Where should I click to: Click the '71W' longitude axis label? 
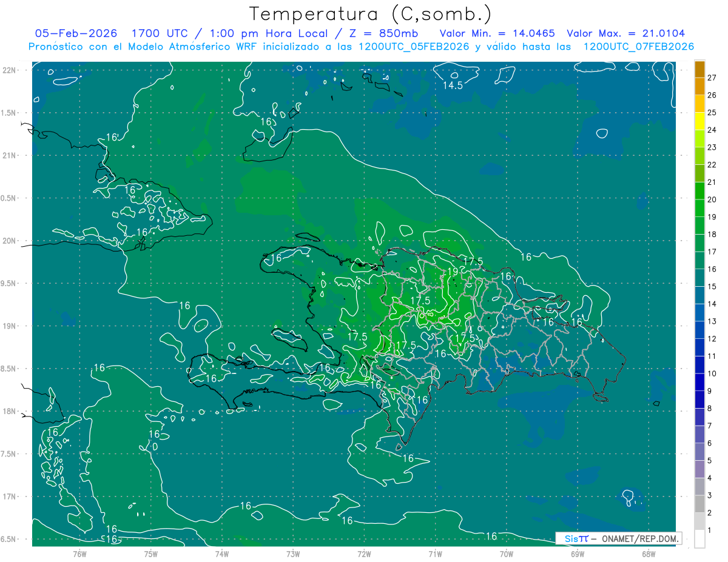pos(435,554)
